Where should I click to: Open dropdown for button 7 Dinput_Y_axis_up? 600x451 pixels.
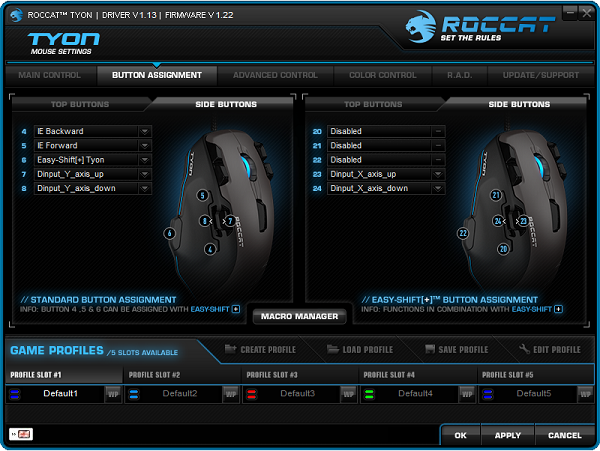tap(144, 174)
